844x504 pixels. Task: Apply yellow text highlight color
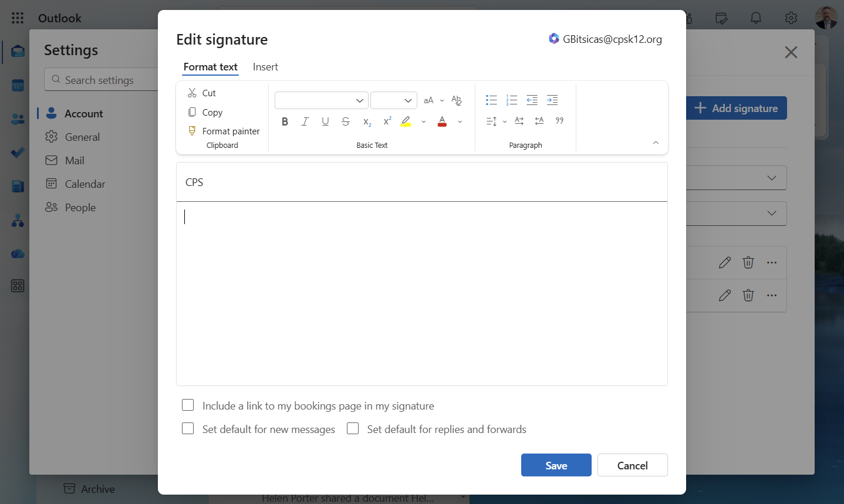[406, 121]
